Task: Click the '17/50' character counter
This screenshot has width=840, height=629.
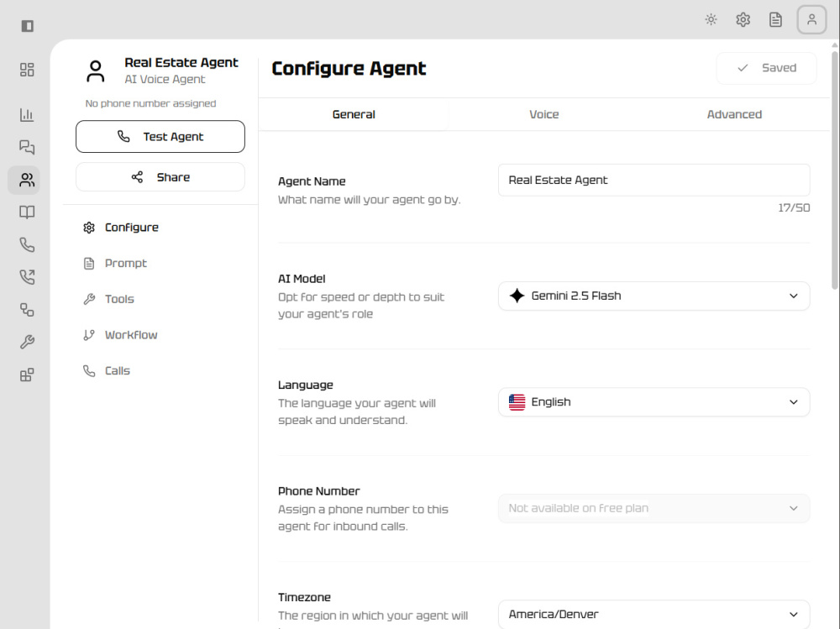Action: (x=794, y=208)
